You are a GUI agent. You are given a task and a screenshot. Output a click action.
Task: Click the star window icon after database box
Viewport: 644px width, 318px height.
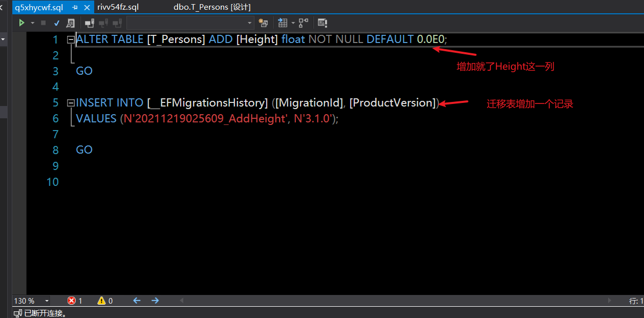(263, 23)
